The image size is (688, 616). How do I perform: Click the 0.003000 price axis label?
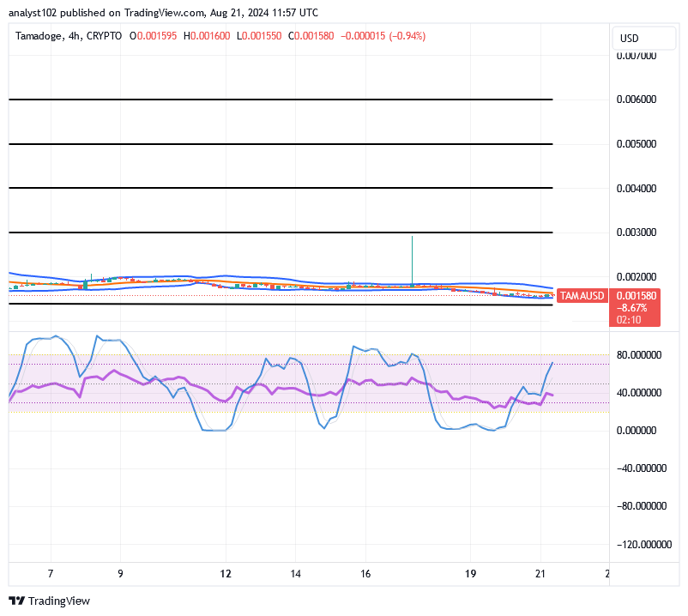pos(637,233)
